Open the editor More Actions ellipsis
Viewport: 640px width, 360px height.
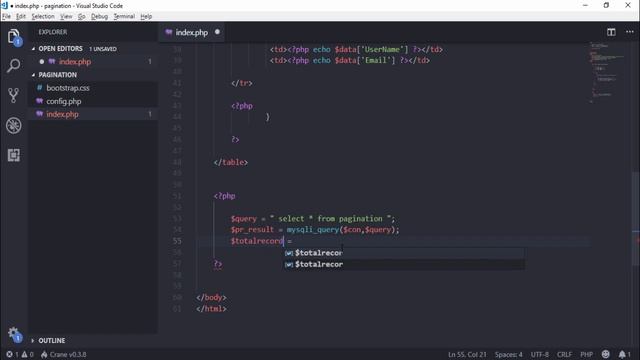tap(630, 32)
